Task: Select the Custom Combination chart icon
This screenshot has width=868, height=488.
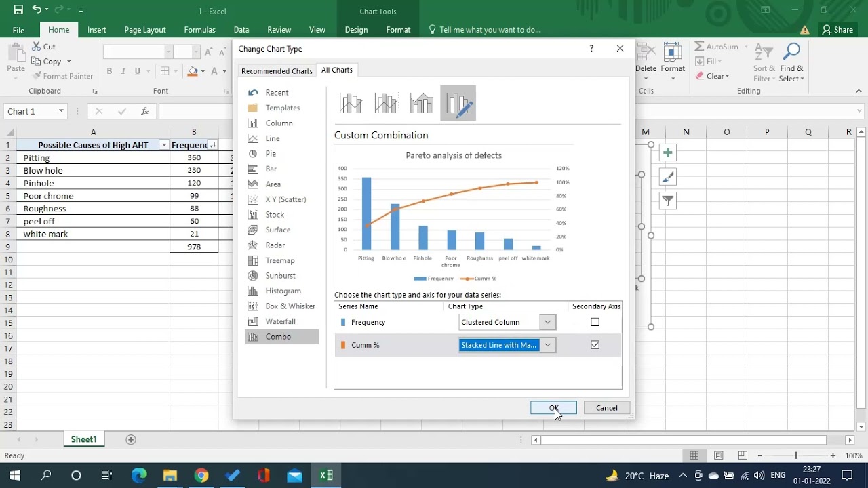Action: tap(458, 103)
